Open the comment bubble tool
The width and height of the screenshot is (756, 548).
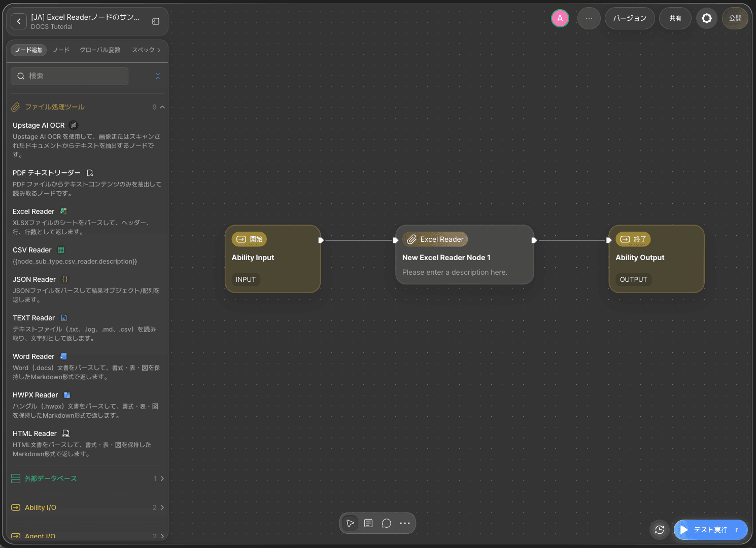point(387,523)
